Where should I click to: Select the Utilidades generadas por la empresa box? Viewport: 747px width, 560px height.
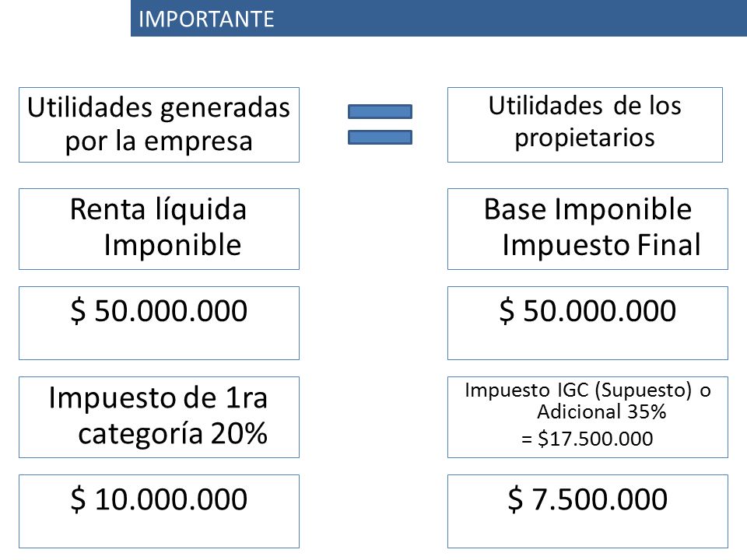coord(159,124)
